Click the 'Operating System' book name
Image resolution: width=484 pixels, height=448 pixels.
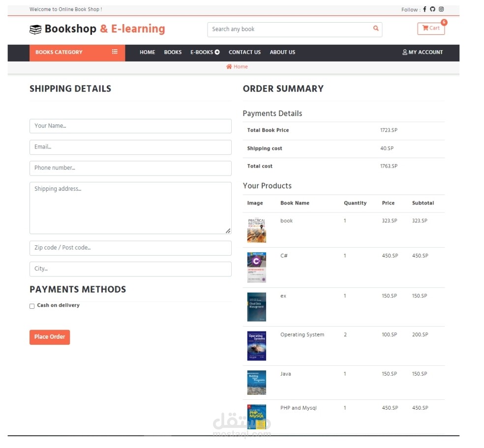302,335
